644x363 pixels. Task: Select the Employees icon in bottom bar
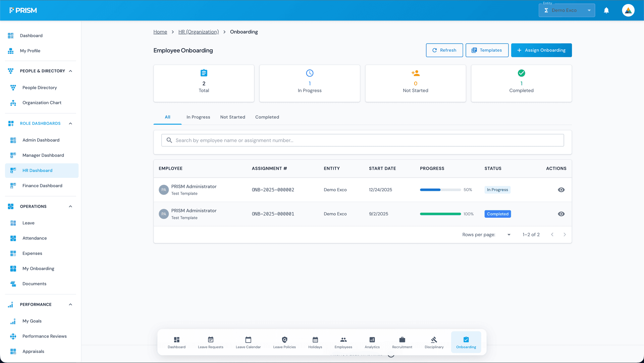tap(343, 342)
